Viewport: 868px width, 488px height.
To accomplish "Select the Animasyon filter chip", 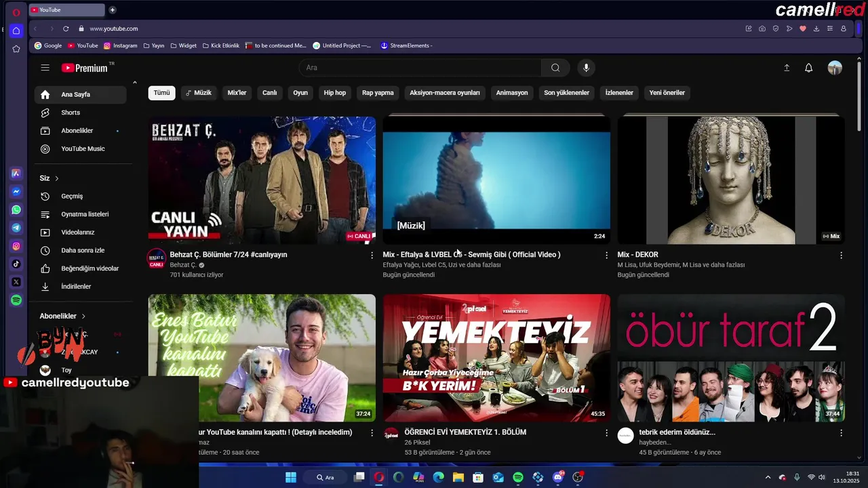I will pyautogui.click(x=512, y=93).
